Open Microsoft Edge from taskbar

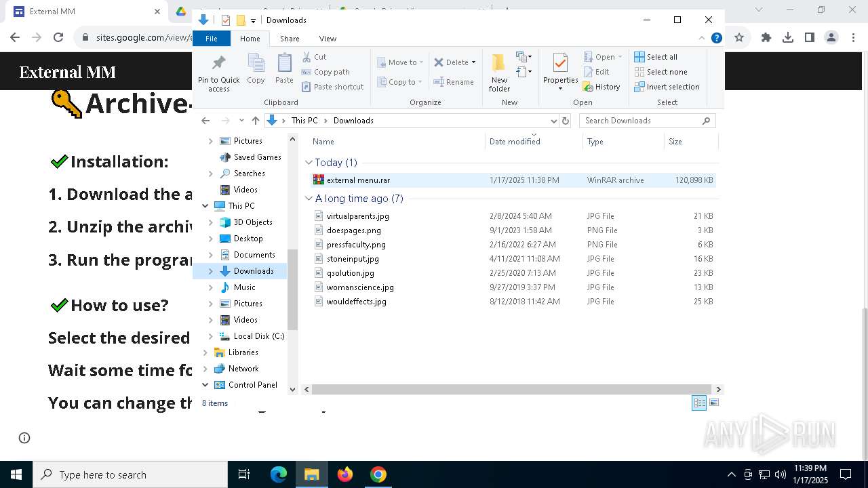279,474
